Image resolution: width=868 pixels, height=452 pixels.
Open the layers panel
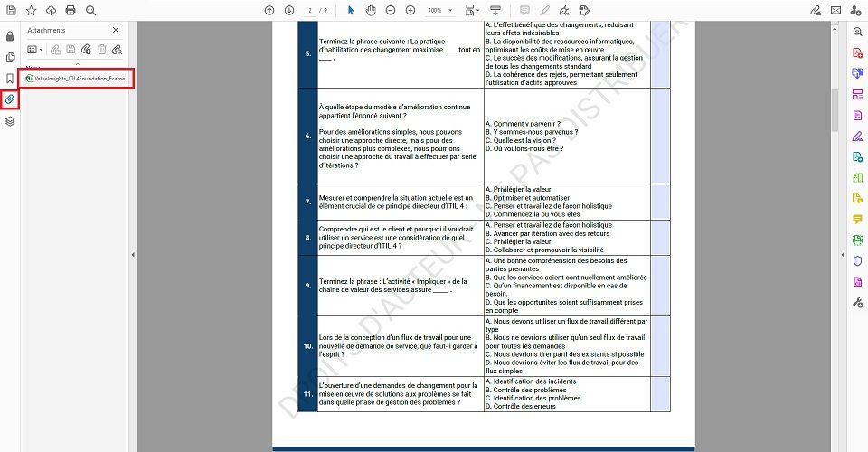[x=10, y=121]
